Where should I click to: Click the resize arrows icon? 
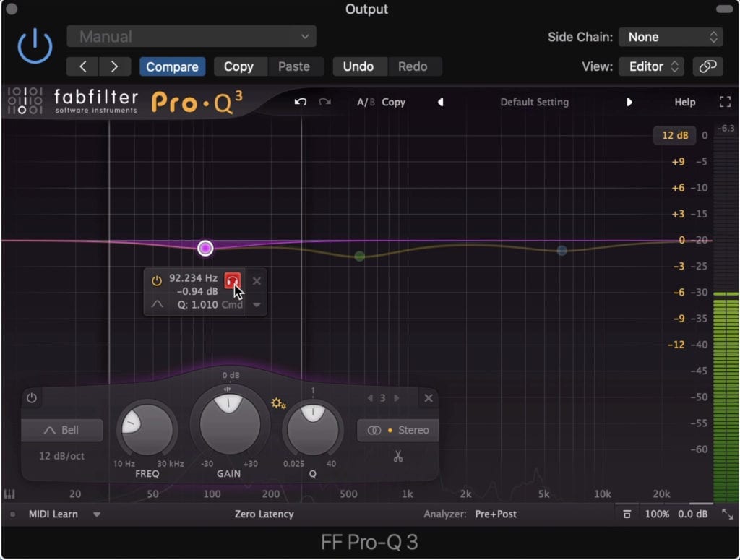[727, 514]
